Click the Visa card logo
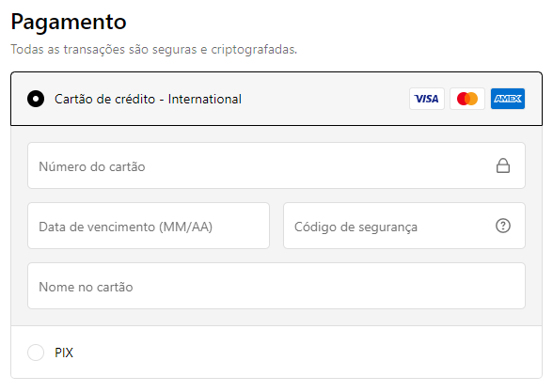 [x=427, y=99]
